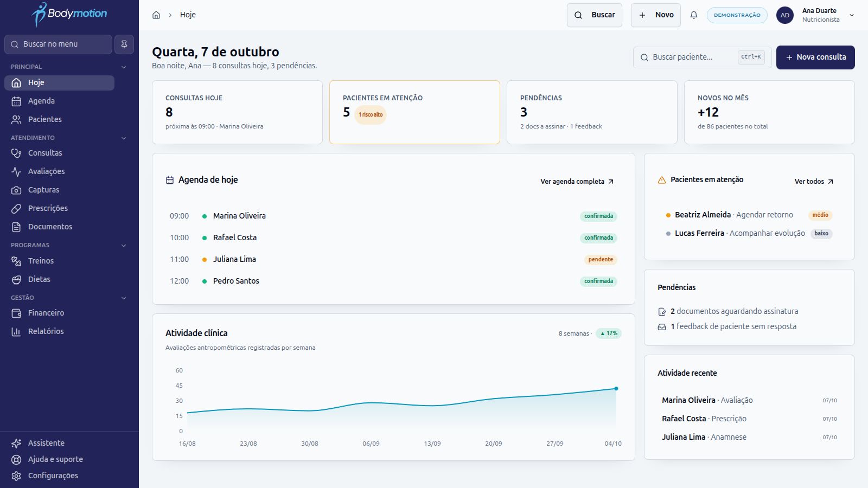Collapse the Principal menu section
The height and width of the screenshot is (488, 868).
point(124,67)
